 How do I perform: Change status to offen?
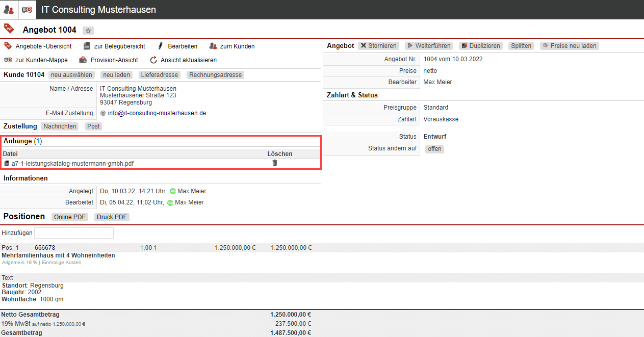click(434, 149)
